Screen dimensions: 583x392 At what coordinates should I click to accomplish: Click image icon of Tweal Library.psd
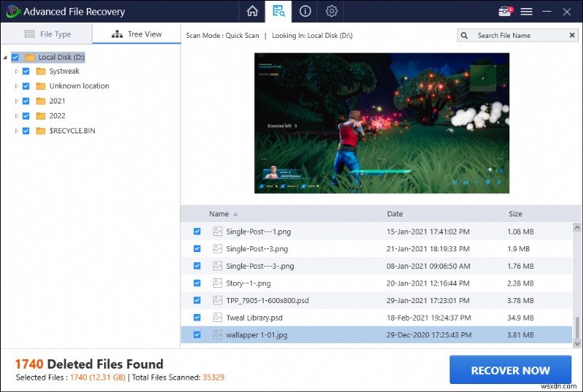[217, 317]
